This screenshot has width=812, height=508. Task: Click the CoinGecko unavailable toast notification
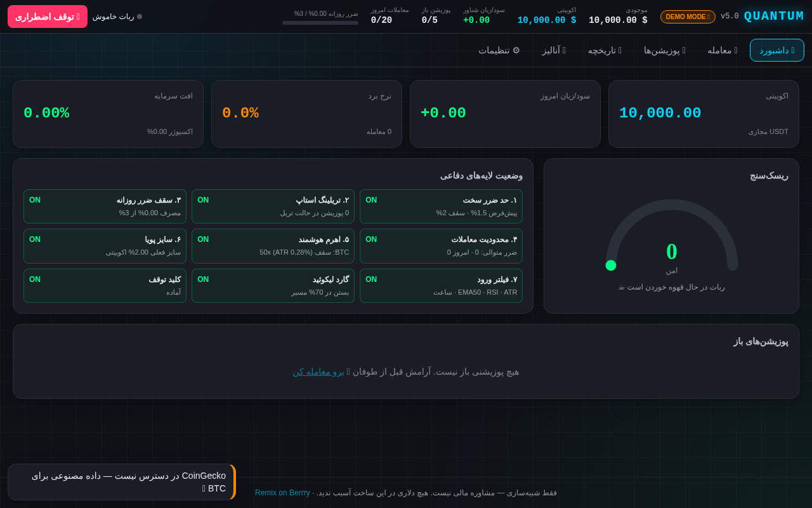pyautogui.click(x=122, y=482)
